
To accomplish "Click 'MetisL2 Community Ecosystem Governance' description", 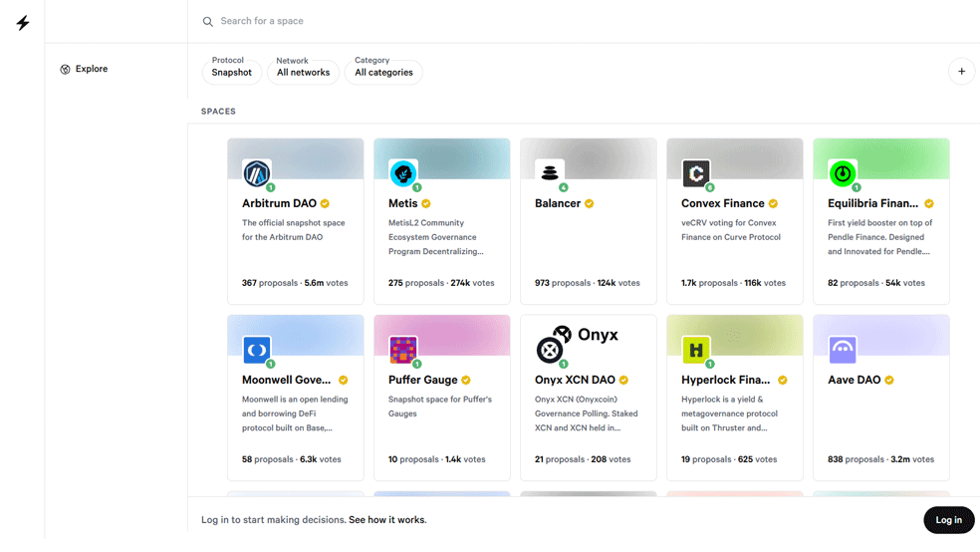I will pos(435,237).
